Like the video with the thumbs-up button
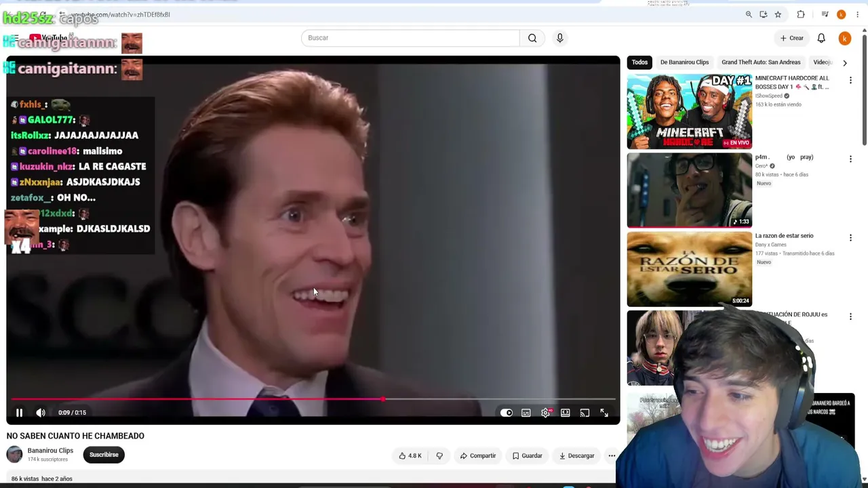 (410, 456)
